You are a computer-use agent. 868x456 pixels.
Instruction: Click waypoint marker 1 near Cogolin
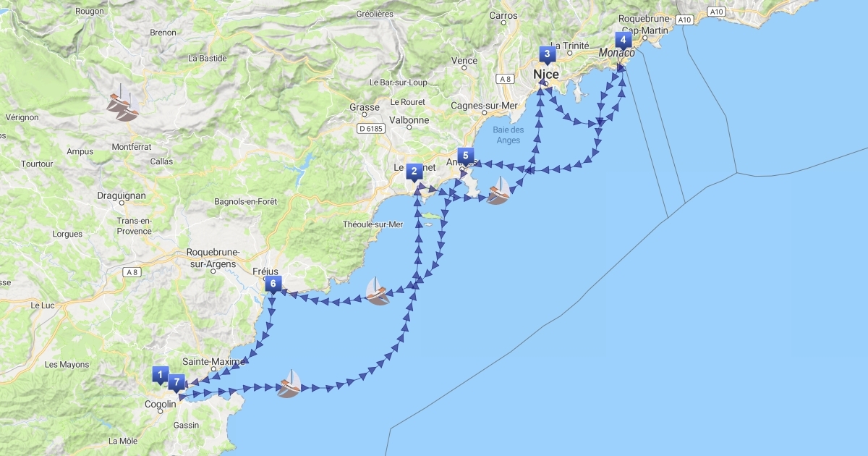click(x=160, y=375)
